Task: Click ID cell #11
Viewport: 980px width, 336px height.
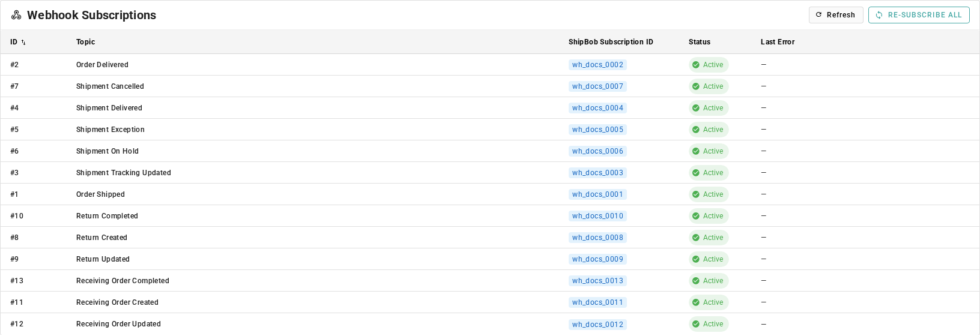Action: [17, 302]
